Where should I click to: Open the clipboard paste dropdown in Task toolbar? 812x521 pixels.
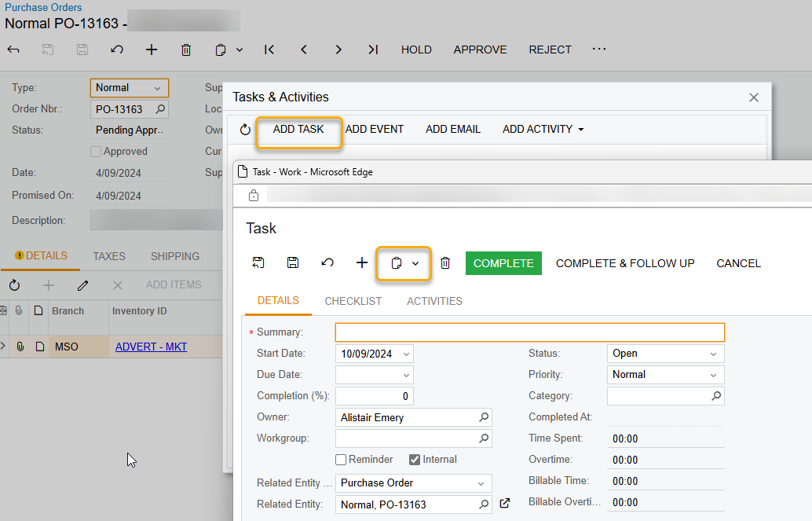(x=414, y=262)
